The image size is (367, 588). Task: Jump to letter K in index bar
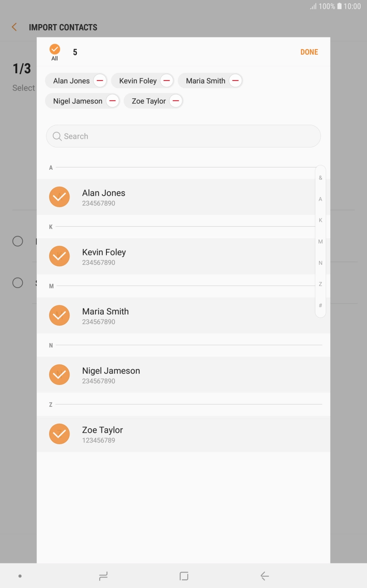321,220
